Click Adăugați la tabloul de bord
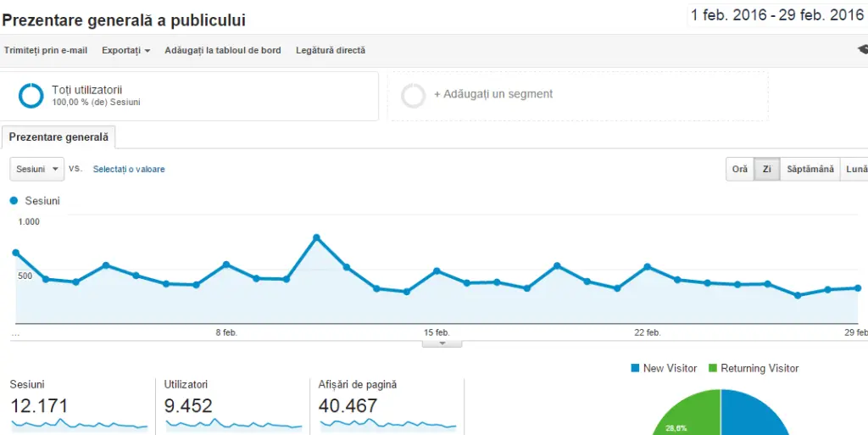The height and width of the screenshot is (435, 868). point(223,50)
